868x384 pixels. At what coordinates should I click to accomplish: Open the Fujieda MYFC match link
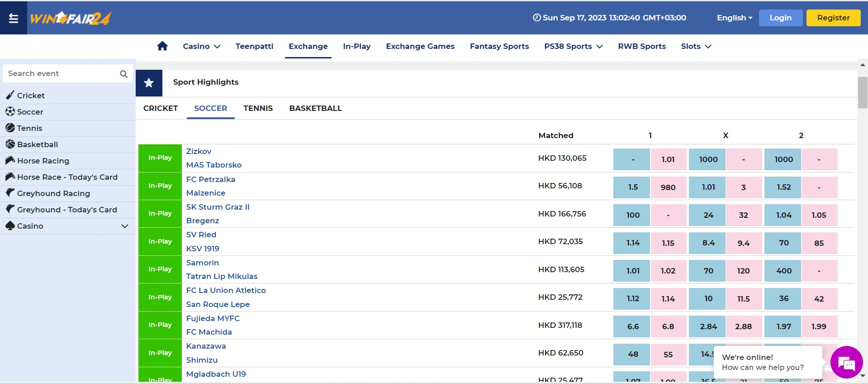pyautogui.click(x=213, y=318)
